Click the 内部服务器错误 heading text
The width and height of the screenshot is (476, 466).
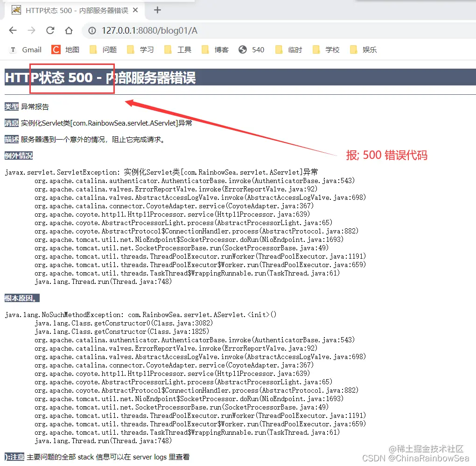click(x=151, y=78)
